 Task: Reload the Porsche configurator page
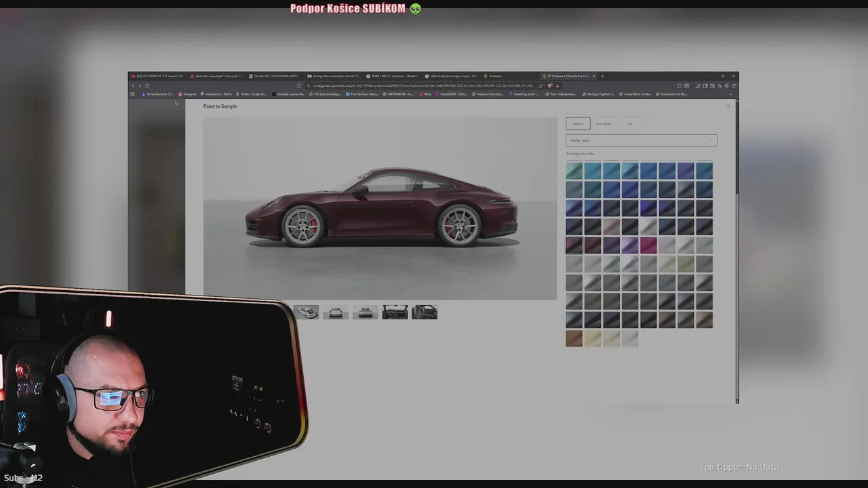coord(147,85)
